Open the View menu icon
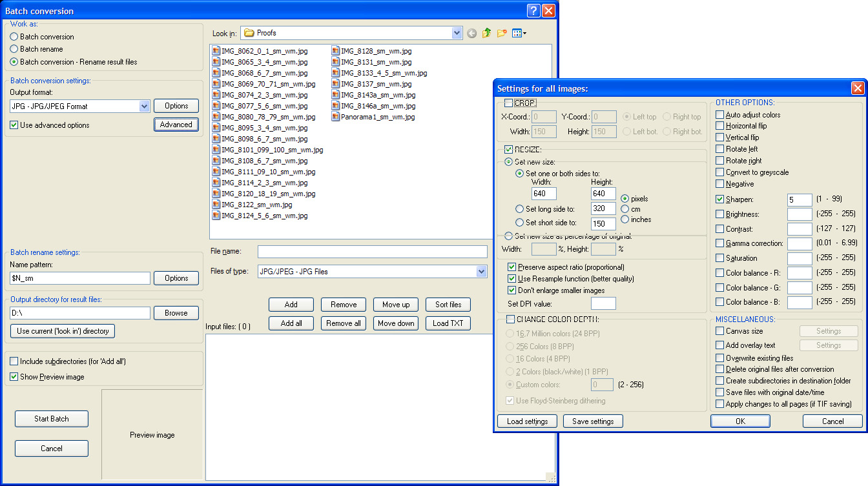 [519, 33]
